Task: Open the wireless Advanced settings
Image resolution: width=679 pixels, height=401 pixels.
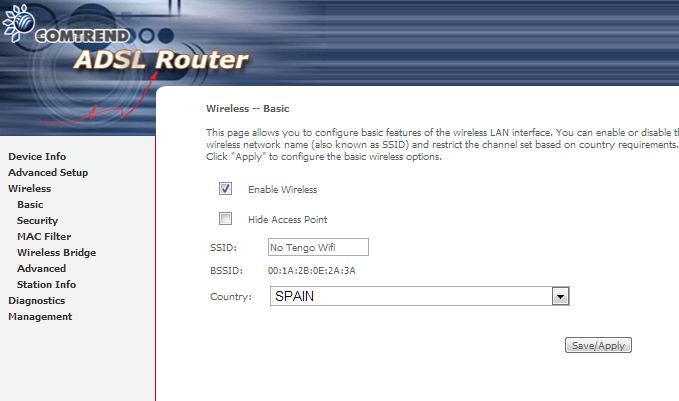Action: pyautogui.click(x=41, y=268)
